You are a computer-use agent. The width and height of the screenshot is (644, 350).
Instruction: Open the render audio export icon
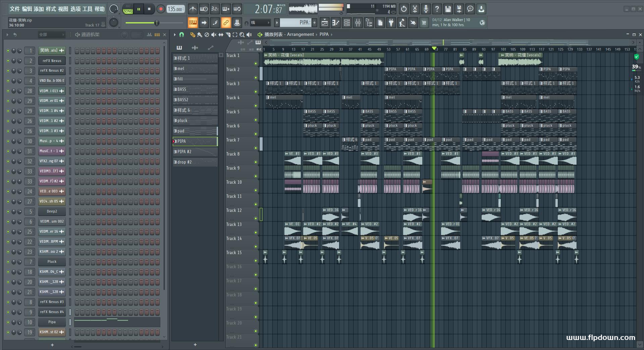[x=459, y=9]
